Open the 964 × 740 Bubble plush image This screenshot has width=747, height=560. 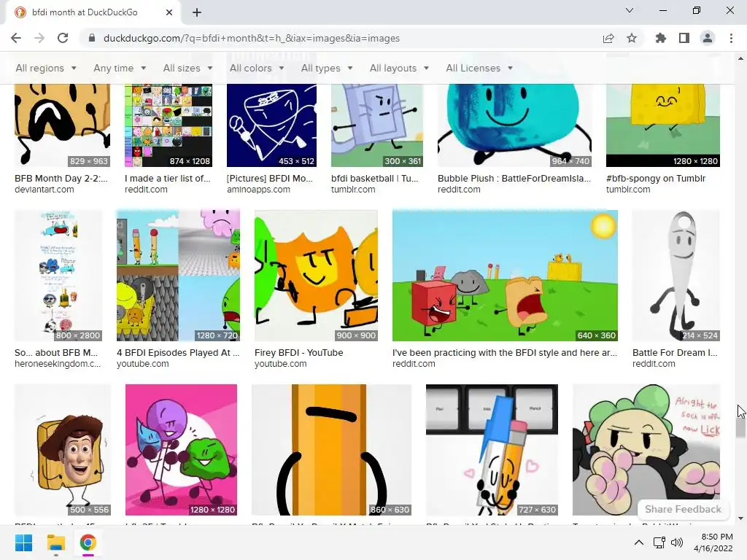point(514,125)
